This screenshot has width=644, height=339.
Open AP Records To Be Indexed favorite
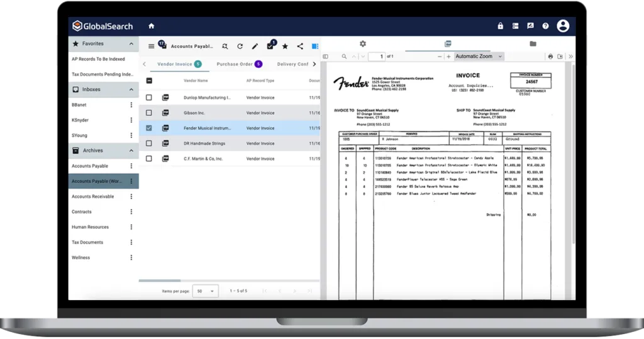[98, 59]
